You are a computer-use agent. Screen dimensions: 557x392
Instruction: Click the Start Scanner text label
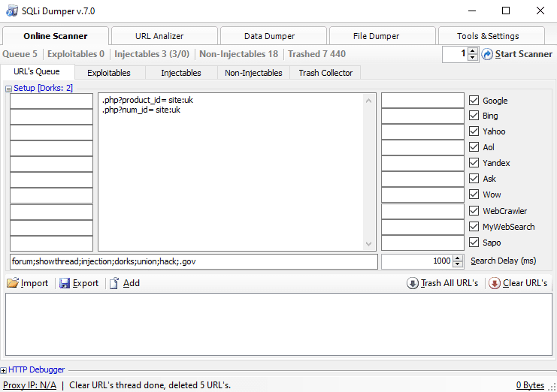click(524, 54)
